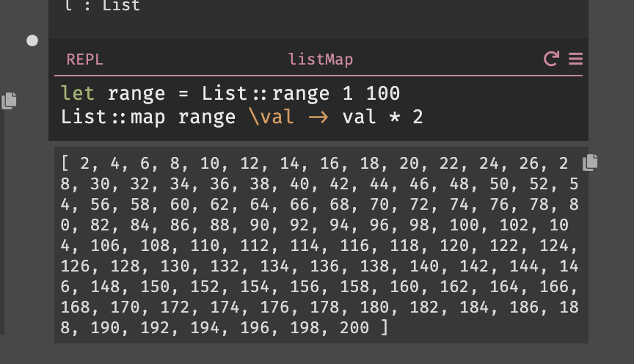The image size is (634, 364).
Task: Click the orange arrow in the lambda
Action: [318, 117]
